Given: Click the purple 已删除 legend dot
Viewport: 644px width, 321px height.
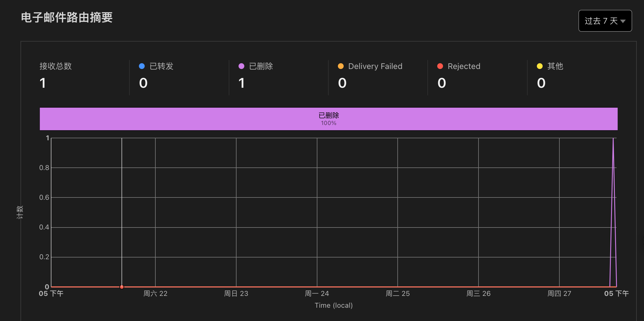Looking at the screenshot, I should click(x=241, y=66).
